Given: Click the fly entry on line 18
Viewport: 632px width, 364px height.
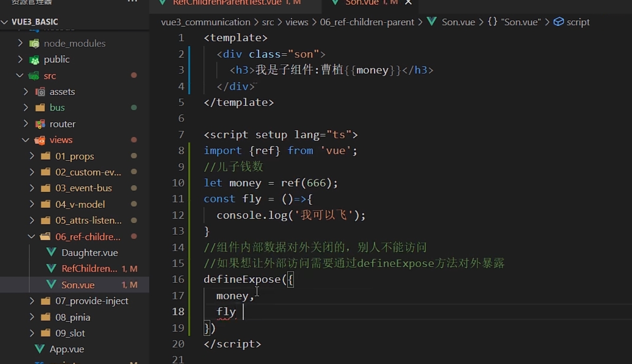Looking at the screenshot, I should pyautogui.click(x=226, y=312).
